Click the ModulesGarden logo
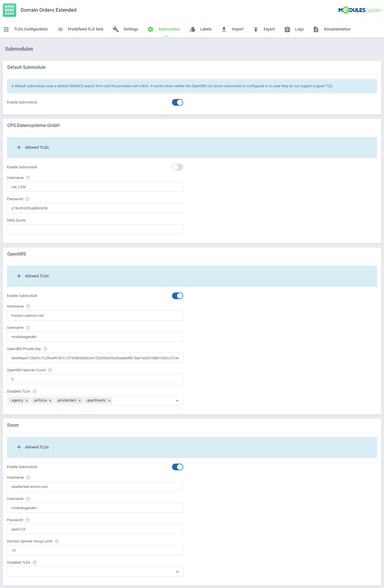The image size is (384, 588). (359, 10)
